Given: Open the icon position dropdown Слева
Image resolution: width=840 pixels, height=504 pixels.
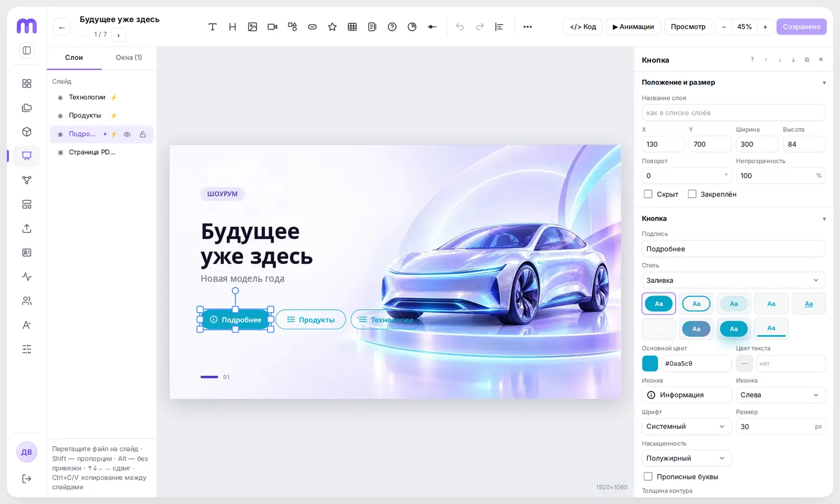Looking at the screenshot, I should [x=781, y=395].
